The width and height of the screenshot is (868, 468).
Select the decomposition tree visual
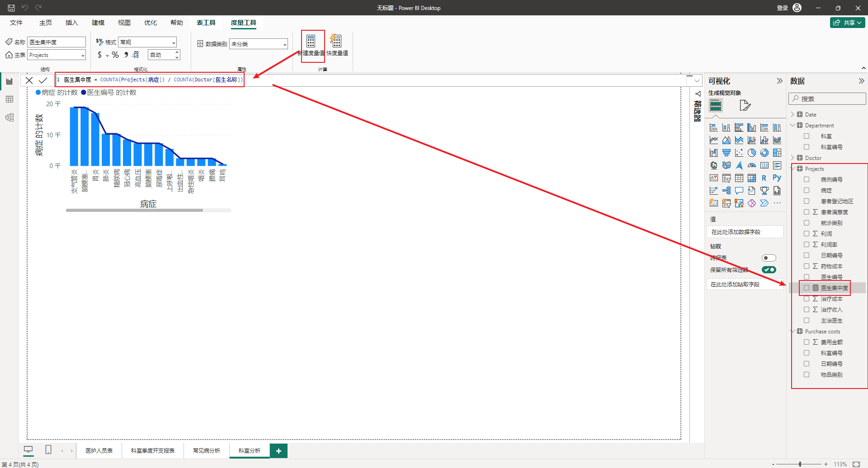pos(726,191)
